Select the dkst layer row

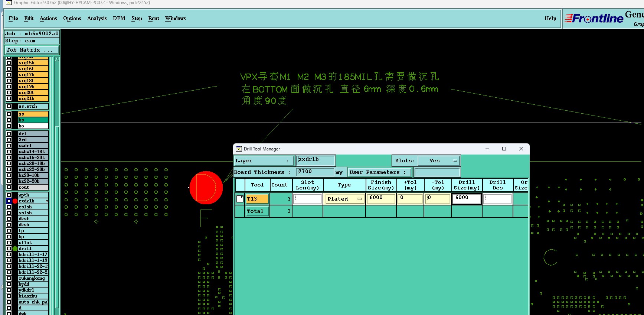pos(33,219)
